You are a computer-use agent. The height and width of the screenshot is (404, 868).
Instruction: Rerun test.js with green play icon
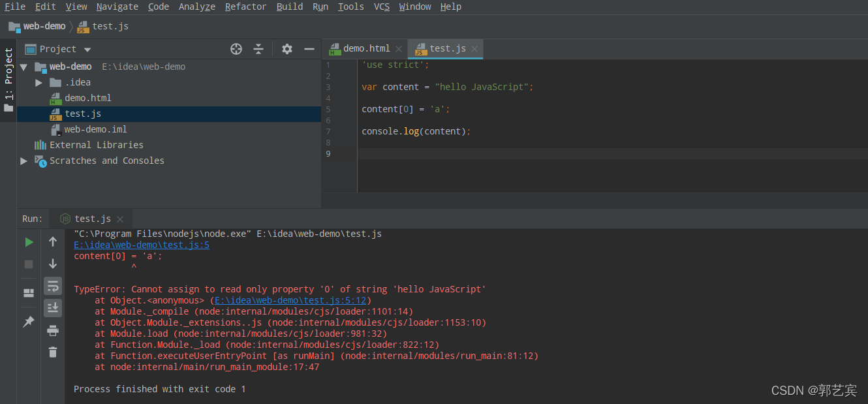29,242
